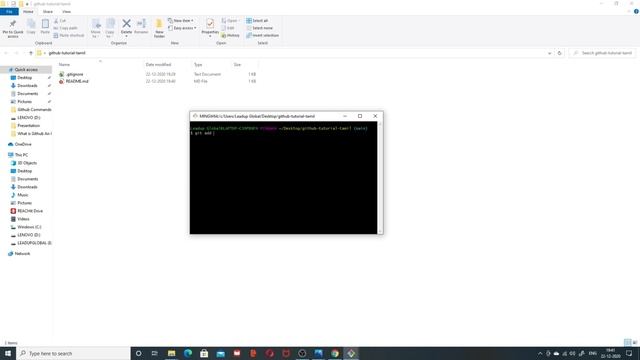
Task: Click the Search github-tutorial-tamil box
Action: 602,53
